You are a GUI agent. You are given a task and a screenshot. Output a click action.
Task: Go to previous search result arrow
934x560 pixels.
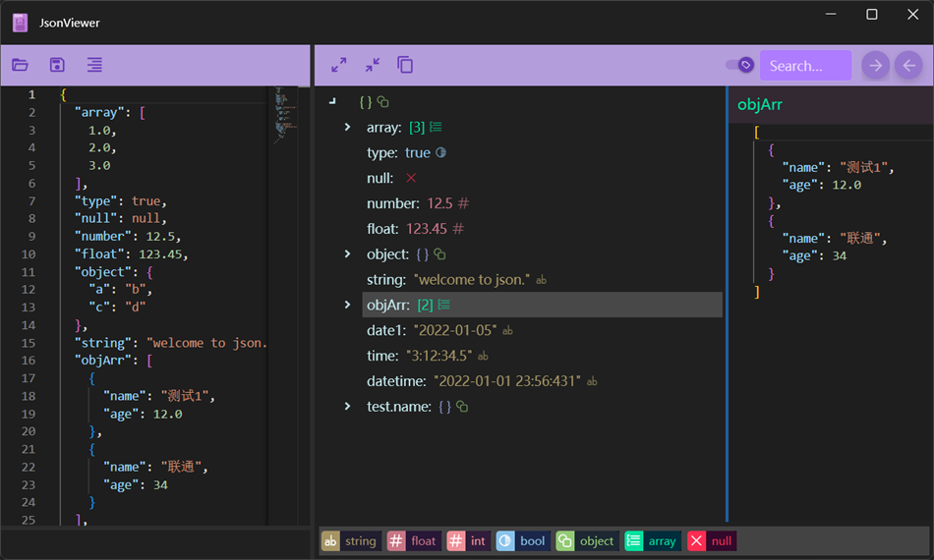[909, 66]
